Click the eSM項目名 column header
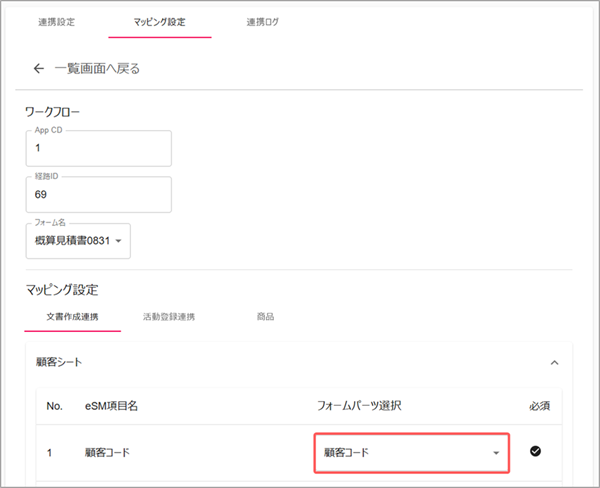The height and width of the screenshot is (488, 600). tap(111, 407)
